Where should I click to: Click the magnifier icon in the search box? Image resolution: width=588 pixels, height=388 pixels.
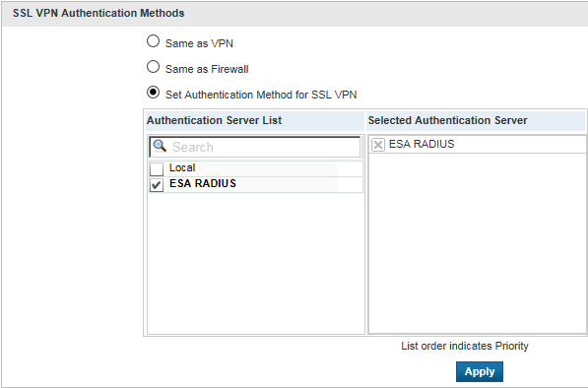[160, 146]
